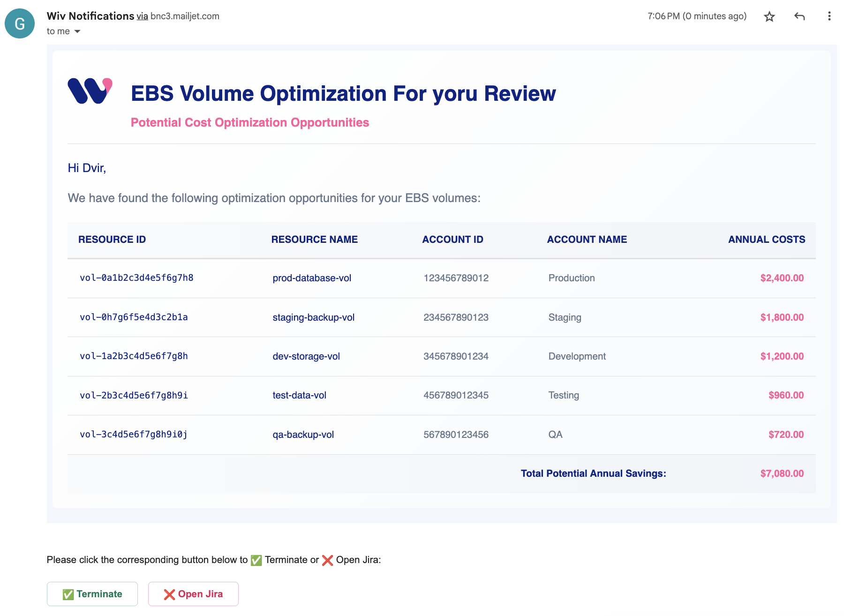Star this email from Wiv Notifications
Image resolution: width=844 pixels, height=616 pixels.
769,17
